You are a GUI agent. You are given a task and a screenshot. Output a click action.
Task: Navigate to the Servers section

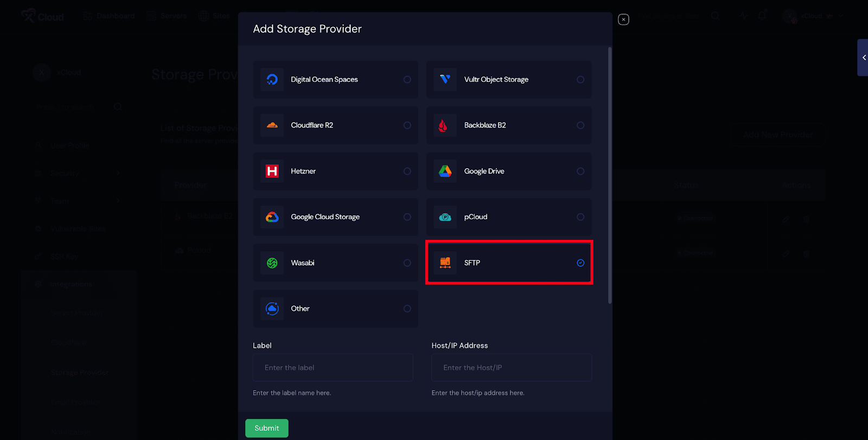167,16
